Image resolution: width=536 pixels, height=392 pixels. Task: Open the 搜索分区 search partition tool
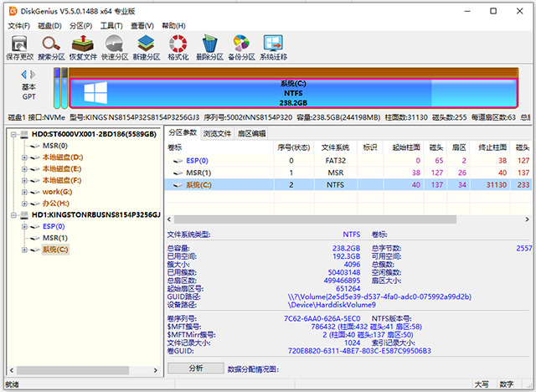point(51,48)
